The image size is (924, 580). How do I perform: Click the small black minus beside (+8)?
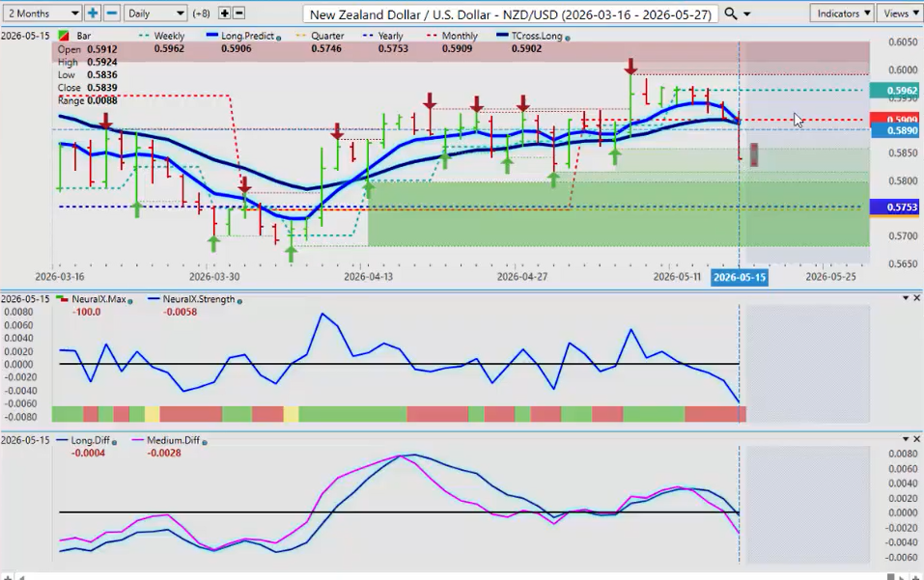238,13
